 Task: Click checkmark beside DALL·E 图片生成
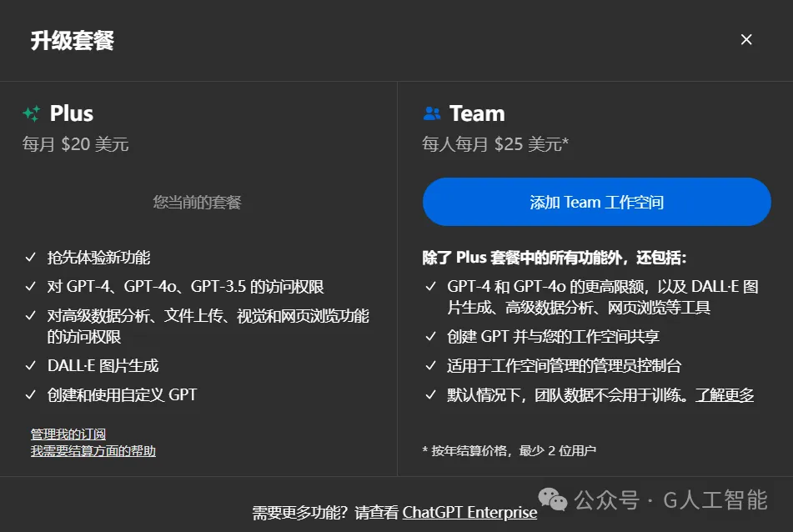(30, 365)
